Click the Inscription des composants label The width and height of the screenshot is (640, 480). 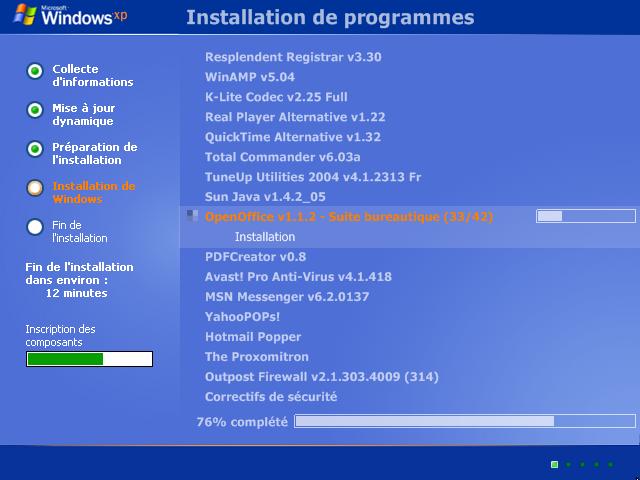click(x=60, y=336)
